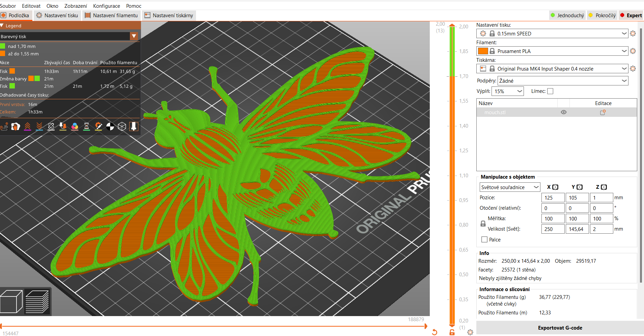Show the center of mass indicator
Screen dimensions: 644x336
[110, 127]
